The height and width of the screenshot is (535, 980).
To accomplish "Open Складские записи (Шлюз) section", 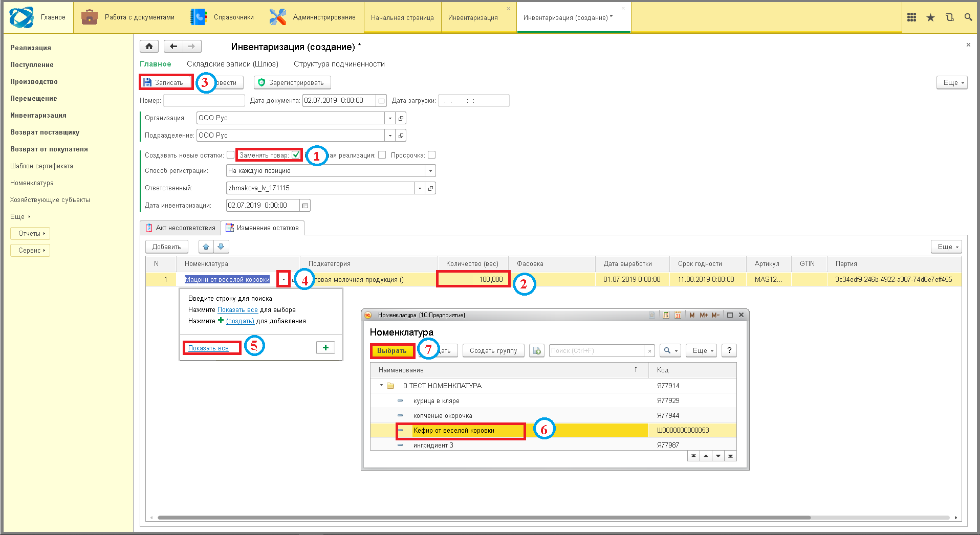I will (x=232, y=64).
